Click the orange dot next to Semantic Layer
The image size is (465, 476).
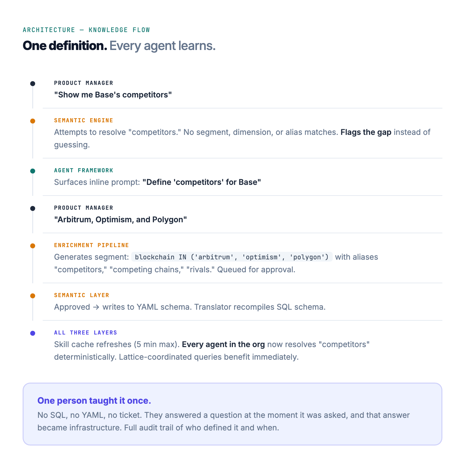coord(33,296)
